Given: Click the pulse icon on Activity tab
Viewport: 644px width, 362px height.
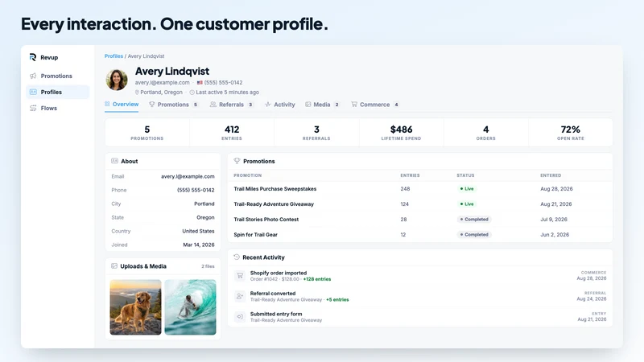Looking at the screenshot, I should [x=268, y=105].
